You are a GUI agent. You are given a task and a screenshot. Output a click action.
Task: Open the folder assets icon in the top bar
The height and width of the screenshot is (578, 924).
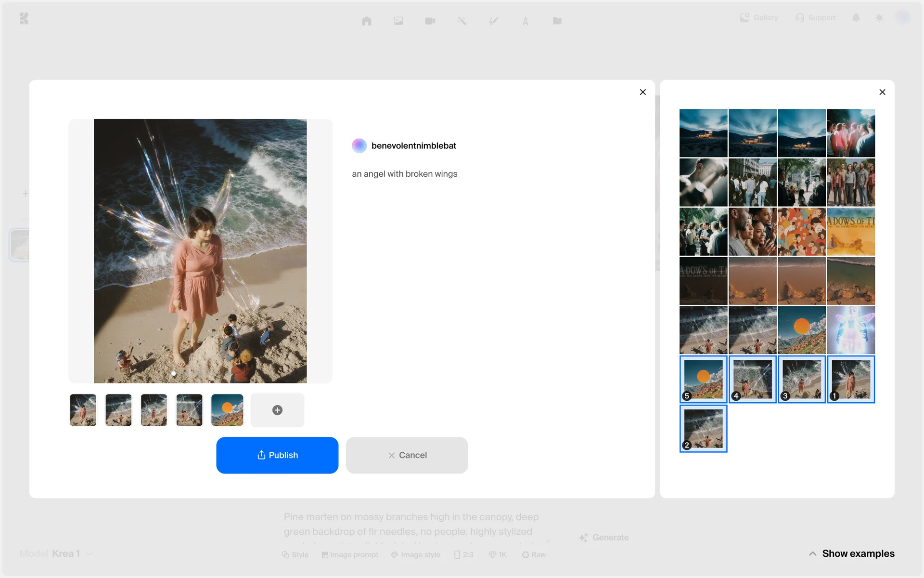pyautogui.click(x=557, y=21)
